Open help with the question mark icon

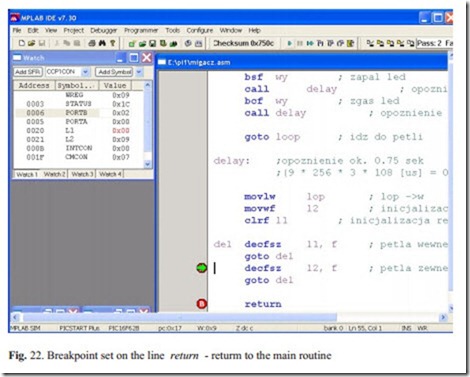(113, 43)
